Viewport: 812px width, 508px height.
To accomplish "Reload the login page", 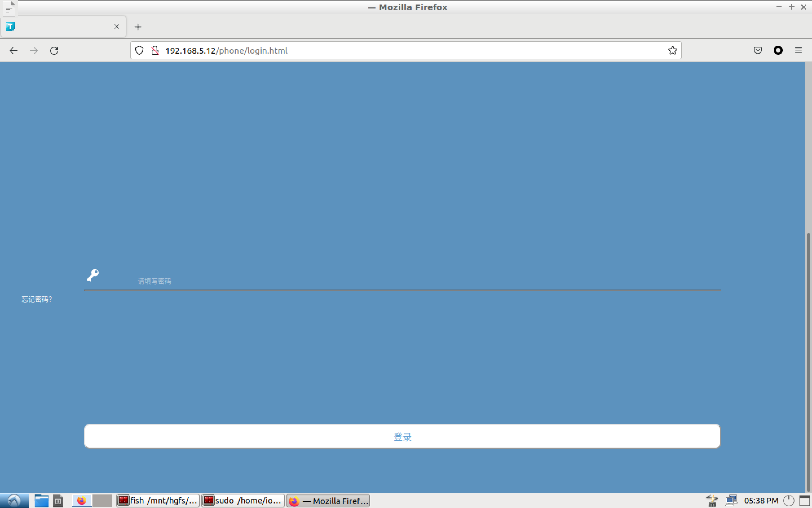I will pos(54,51).
